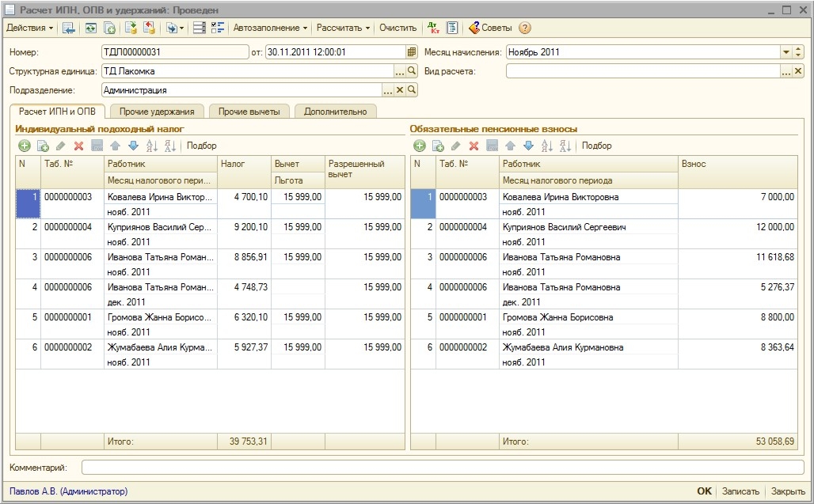
Task: Click into the Комментарий input field
Action: point(442,468)
